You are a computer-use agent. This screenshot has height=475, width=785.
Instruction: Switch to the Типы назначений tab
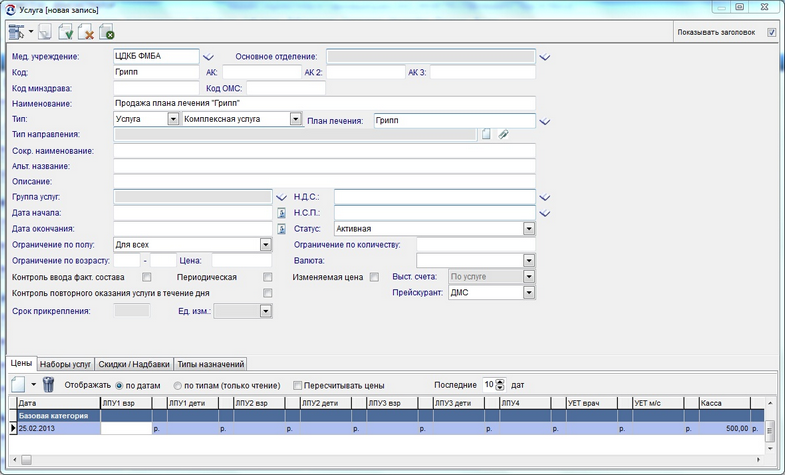tap(211, 364)
